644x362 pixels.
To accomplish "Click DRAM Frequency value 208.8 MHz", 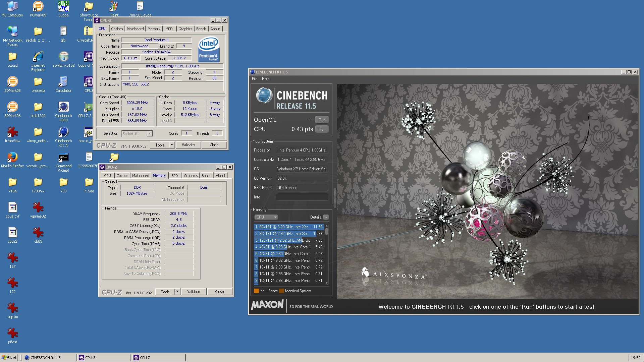I will 179,214.
